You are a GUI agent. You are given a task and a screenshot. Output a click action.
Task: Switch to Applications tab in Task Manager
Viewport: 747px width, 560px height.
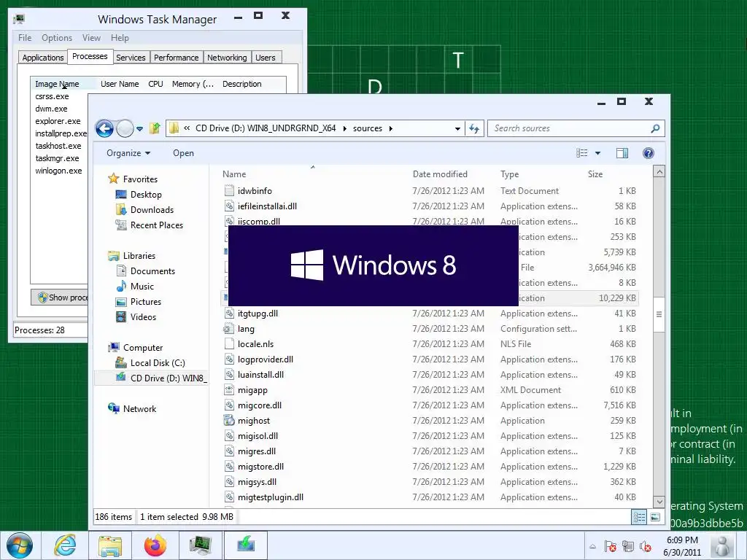tap(43, 58)
